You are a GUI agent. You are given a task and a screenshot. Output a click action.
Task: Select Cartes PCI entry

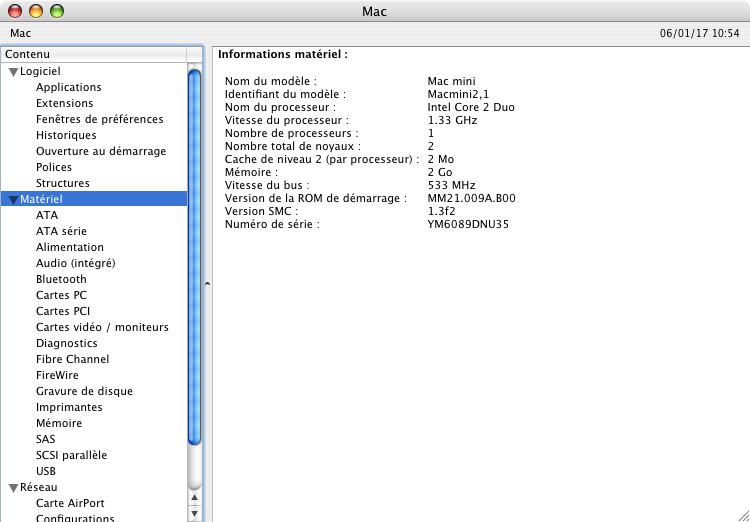(x=63, y=311)
